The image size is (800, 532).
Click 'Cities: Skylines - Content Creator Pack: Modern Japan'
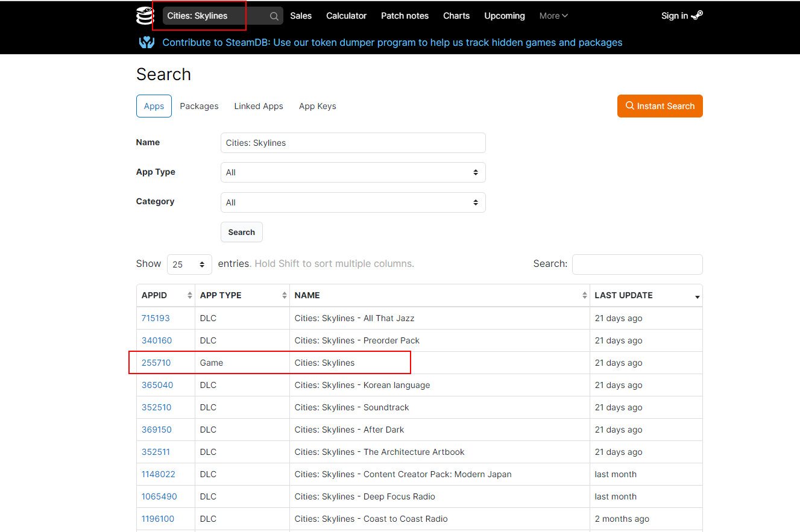pos(403,474)
